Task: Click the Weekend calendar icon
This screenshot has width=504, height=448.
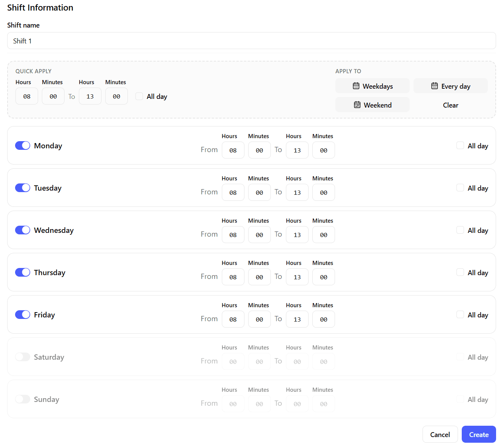Action: pos(357,105)
